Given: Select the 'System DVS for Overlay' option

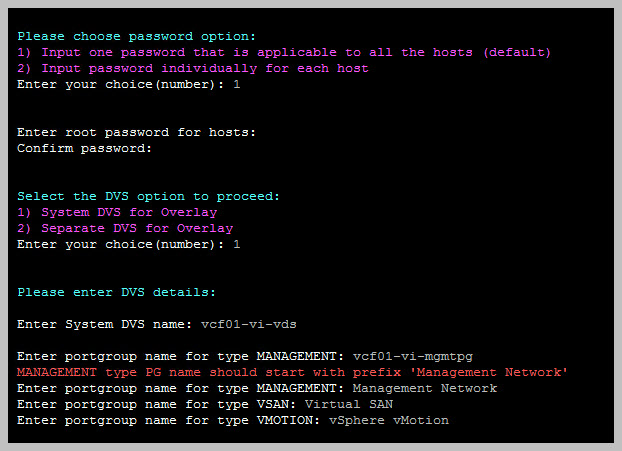Looking at the screenshot, I should click(x=117, y=212).
